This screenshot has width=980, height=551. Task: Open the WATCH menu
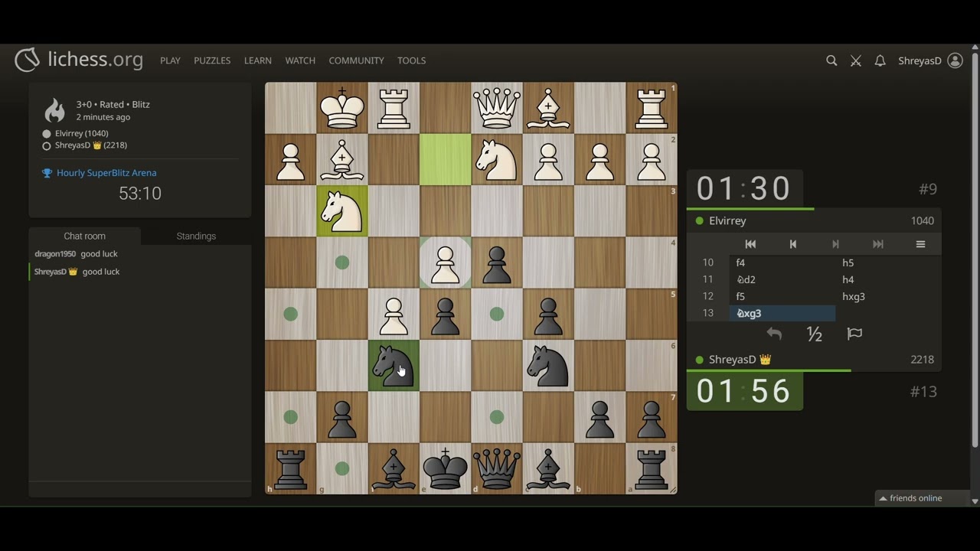(x=300, y=60)
